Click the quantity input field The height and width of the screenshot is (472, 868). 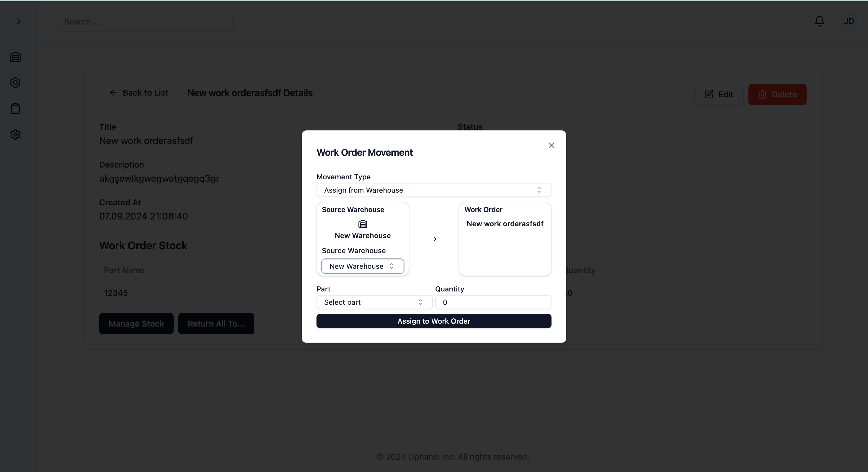pyautogui.click(x=493, y=302)
